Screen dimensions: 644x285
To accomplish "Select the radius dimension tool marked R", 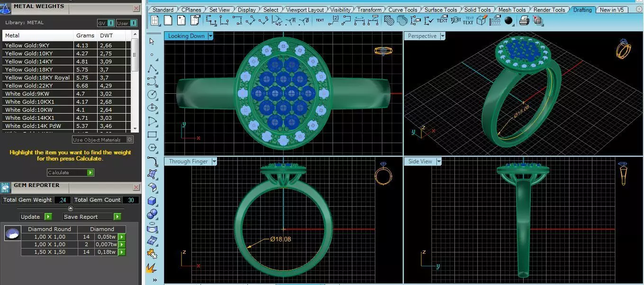I will point(290,20).
